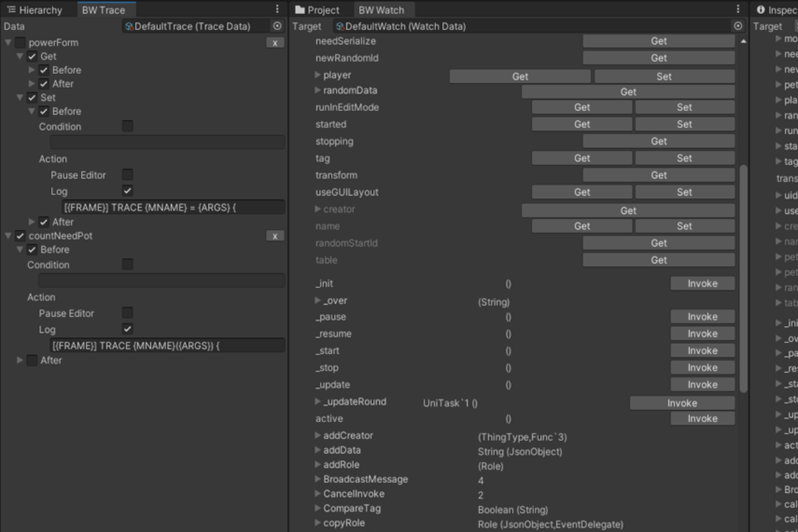
Task: Open BW Watch panel three-dot options menu
Action: (737, 9)
